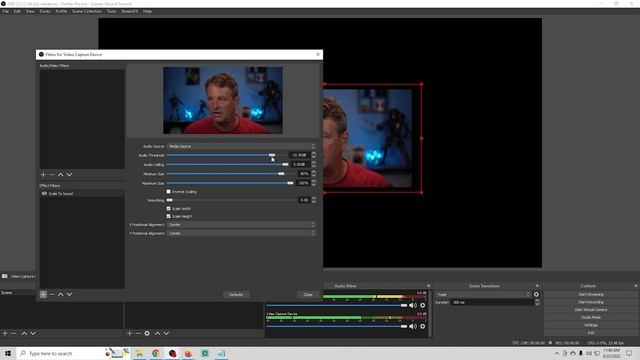Screen dimensions: 640x360
Task: Click the Smoothing slider handle
Action: click(x=169, y=200)
